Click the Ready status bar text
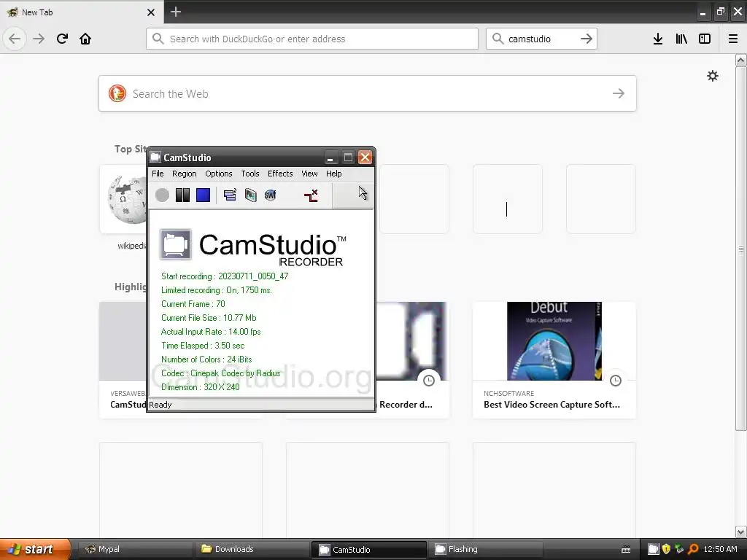The width and height of the screenshot is (747, 560). click(x=160, y=405)
